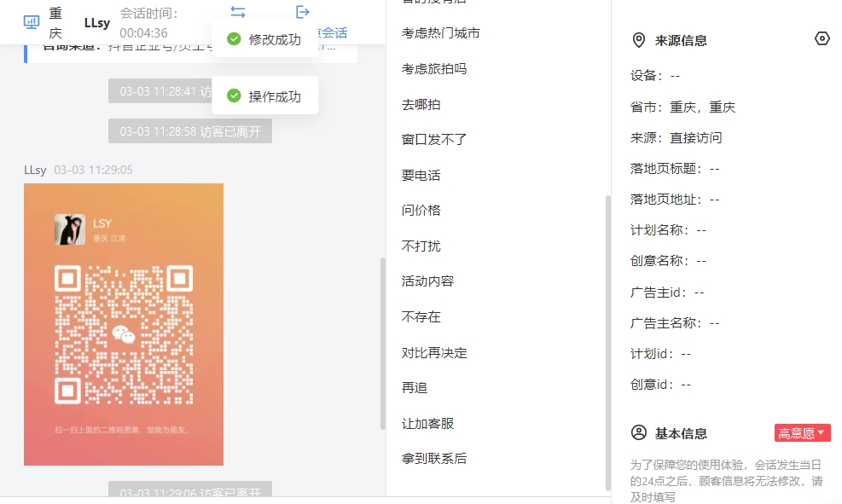Viewport: 842px width, 504px height.
Task: Click the 创意id field row
Action: 660,385
